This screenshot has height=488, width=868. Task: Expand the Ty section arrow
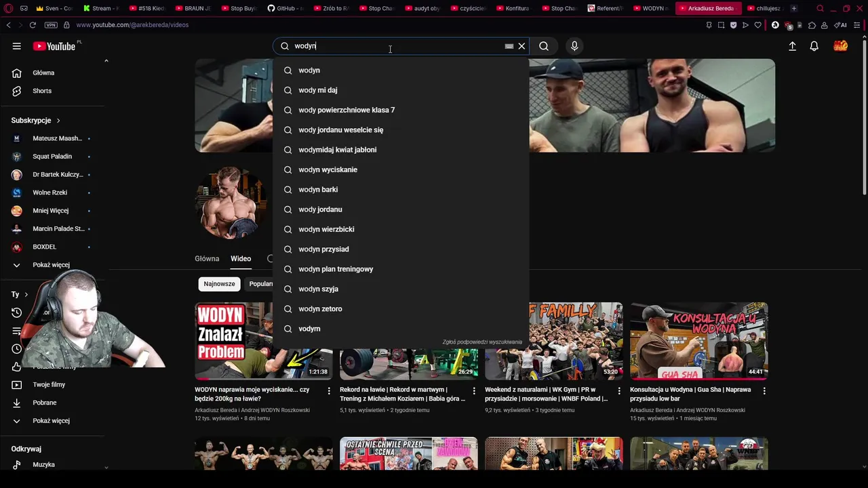pyautogui.click(x=26, y=294)
